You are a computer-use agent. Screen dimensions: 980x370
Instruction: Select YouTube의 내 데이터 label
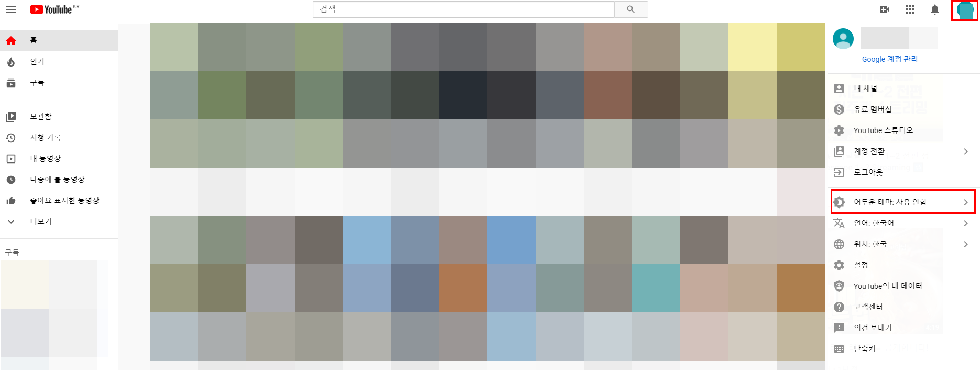pyautogui.click(x=888, y=286)
